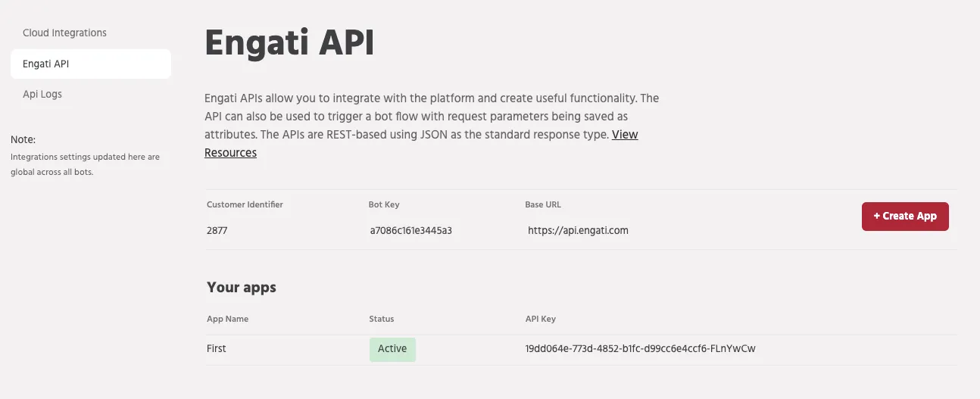Screen dimensions: 980x399
Task: Click the API Key column header
Action: coord(540,319)
